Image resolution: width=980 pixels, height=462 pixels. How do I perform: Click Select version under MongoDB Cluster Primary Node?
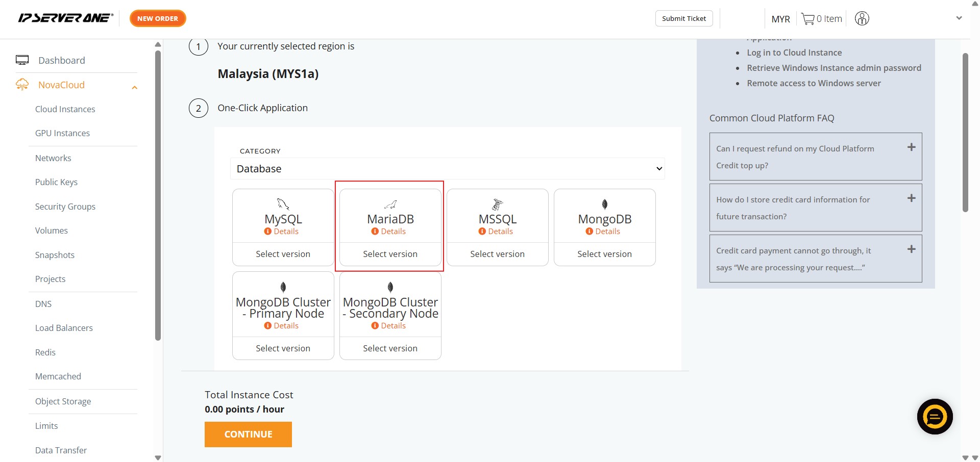pos(283,348)
